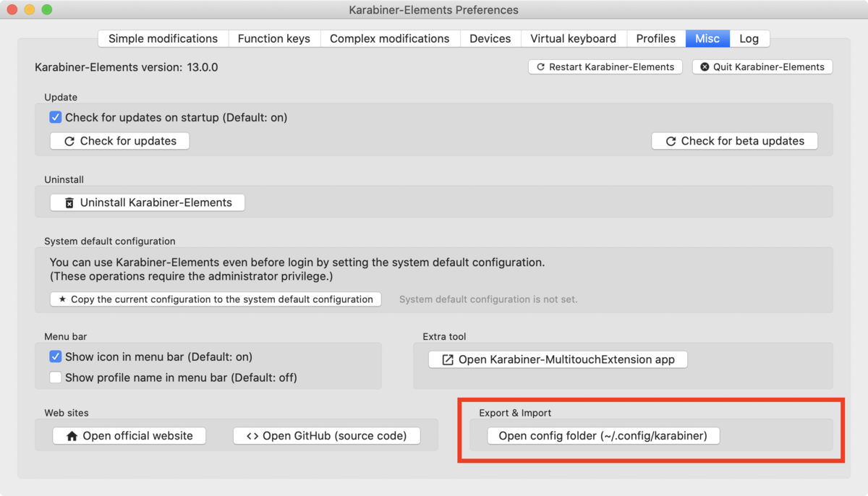Viewport: 868px width, 496px height.
Task: Switch to the Profiles tab
Action: pos(655,38)
